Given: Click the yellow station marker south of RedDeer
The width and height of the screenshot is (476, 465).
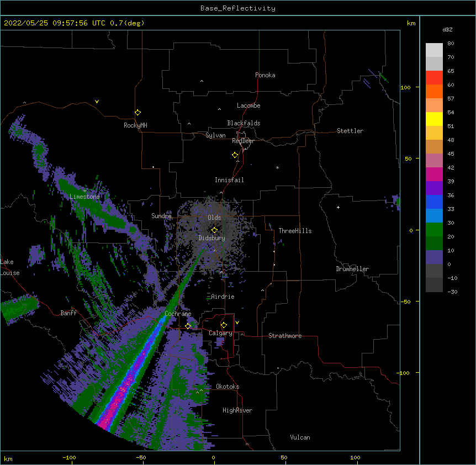Looking at the screenshot, I should click(x=235, y=155).
